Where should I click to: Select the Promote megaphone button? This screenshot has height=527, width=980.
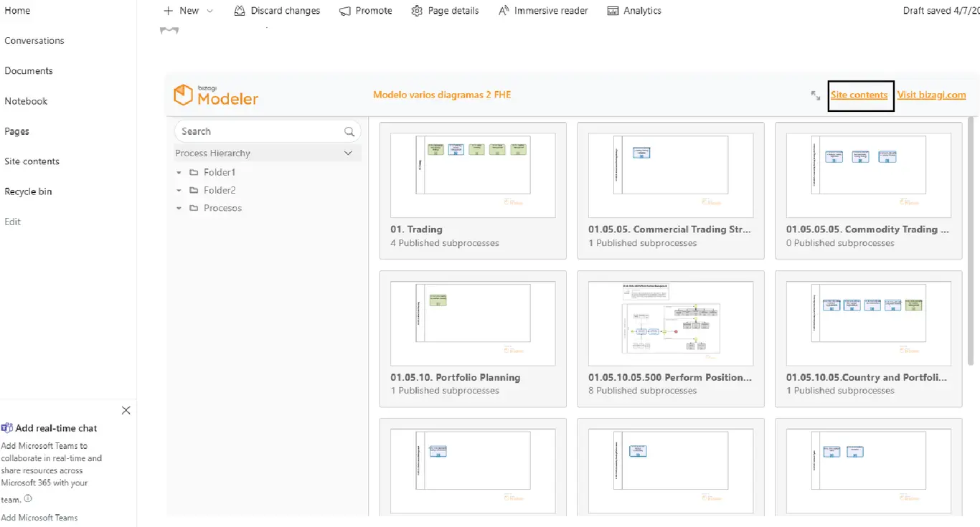(366, 11)
